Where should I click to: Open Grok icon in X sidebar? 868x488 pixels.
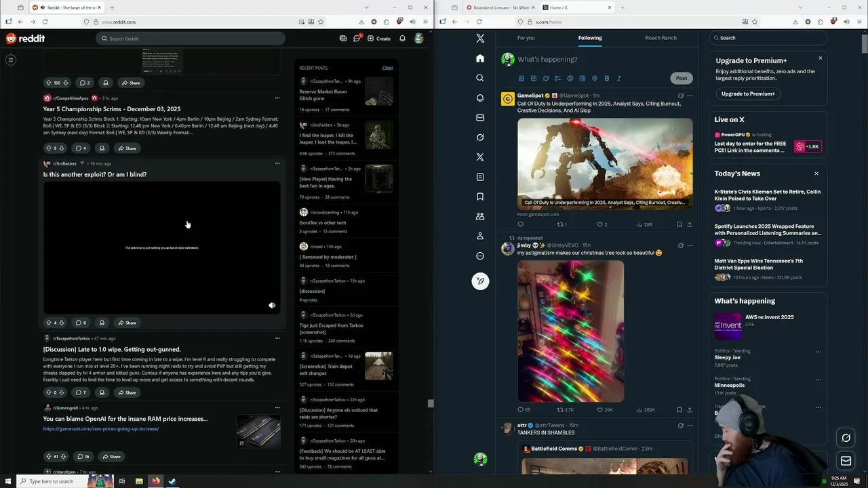[x=480, y=138]
